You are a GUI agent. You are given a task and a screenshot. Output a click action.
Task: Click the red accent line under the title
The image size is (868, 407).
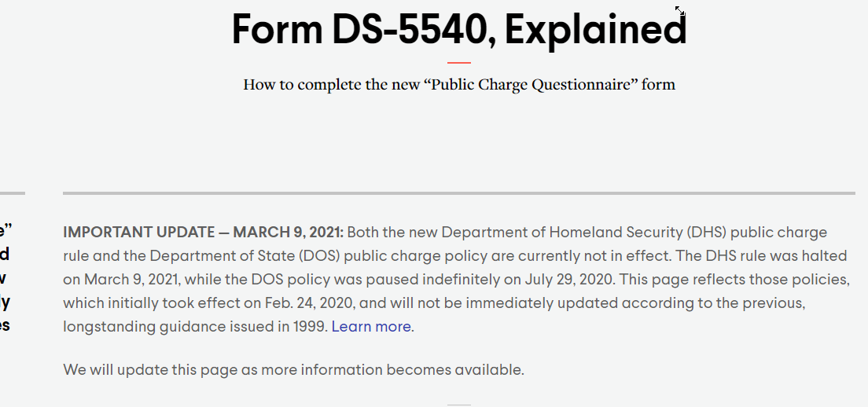(459, 63)
